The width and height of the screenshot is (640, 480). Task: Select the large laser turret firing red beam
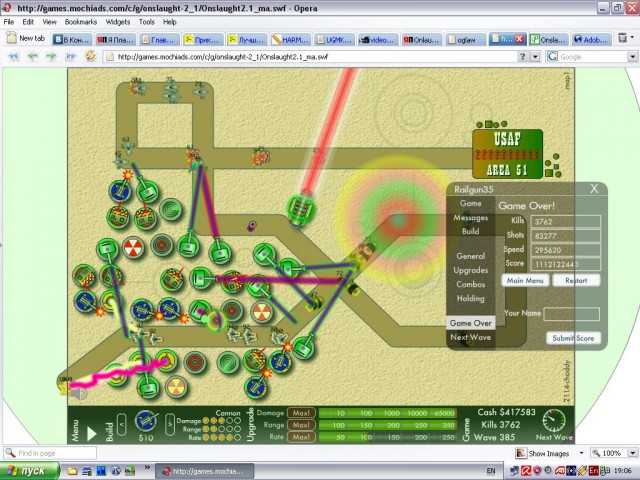click(x=301, y=209)
